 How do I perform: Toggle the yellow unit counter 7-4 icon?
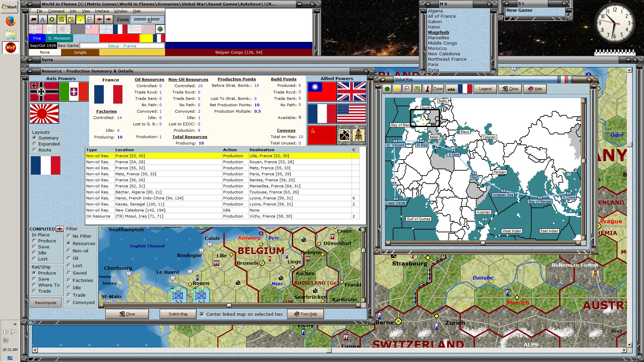pyautogui.click(x=61, y=19)
